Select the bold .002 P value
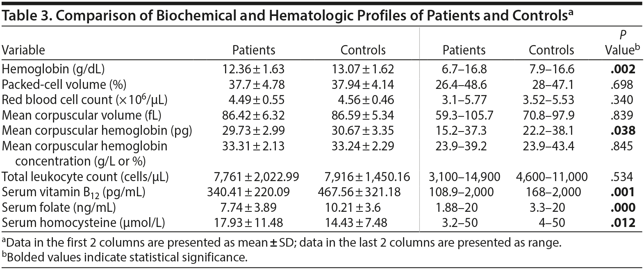 pos(622,69)
